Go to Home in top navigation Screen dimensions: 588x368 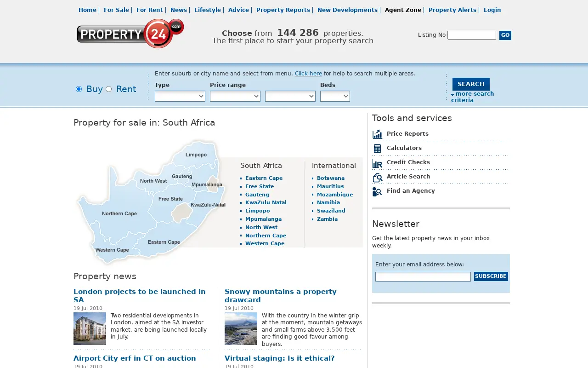point(87,10)
